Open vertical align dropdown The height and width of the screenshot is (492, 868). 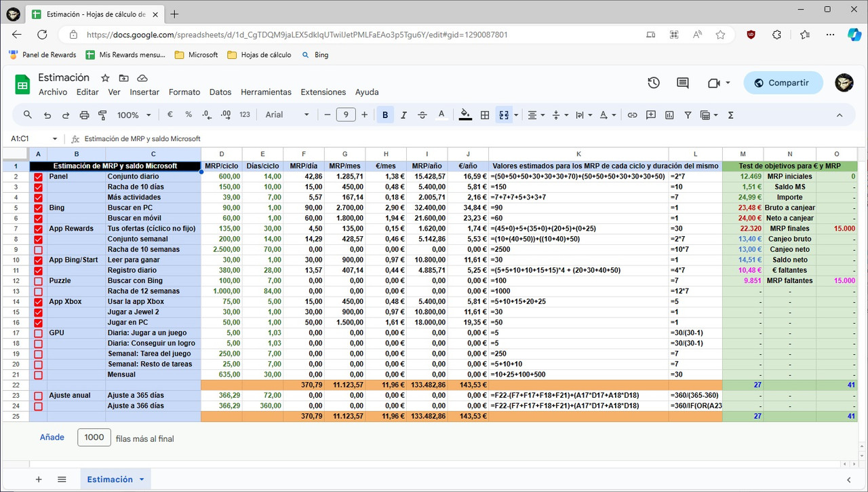pyautogui.click(x=560, y=115)
